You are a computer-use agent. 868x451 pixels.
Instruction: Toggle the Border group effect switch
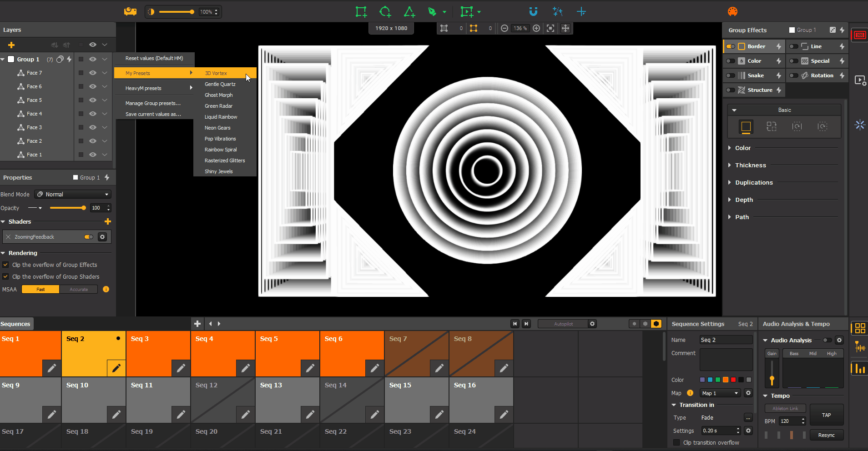click(731, 46)
